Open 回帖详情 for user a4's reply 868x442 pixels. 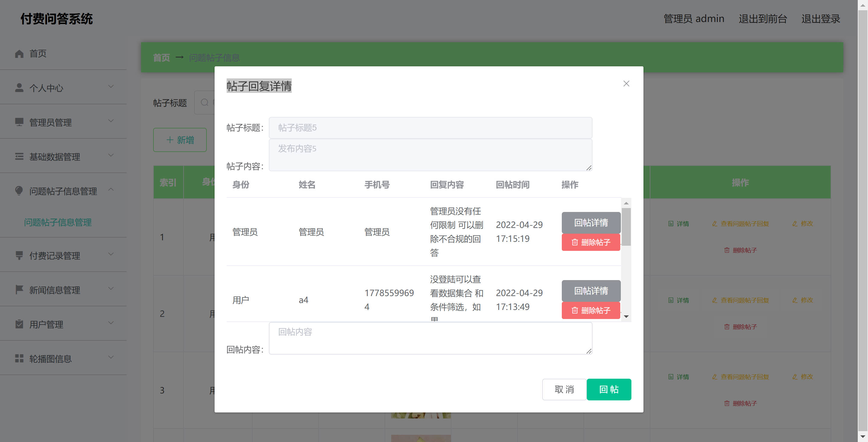[x=591, y=291]
